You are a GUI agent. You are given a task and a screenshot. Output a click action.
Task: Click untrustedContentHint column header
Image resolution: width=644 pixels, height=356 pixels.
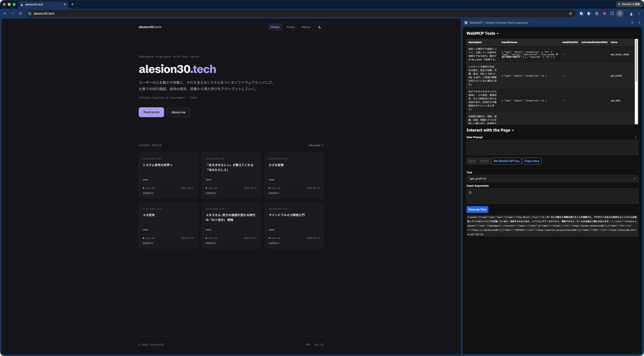tap(594, 42)
